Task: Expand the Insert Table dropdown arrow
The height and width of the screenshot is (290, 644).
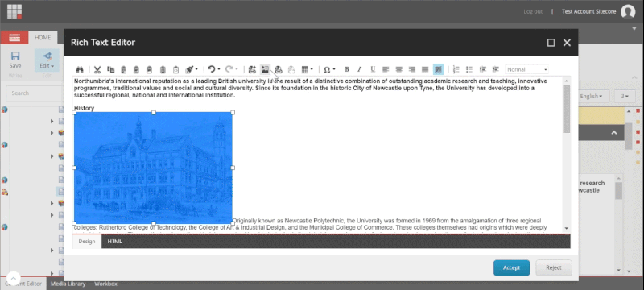Action: pos(312,69)
